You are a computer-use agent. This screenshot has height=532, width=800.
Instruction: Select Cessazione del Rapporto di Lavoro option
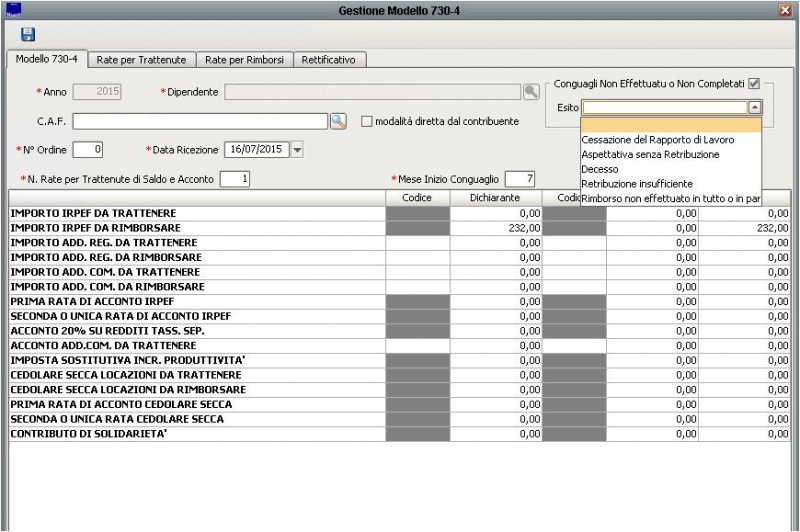point(657,140)
